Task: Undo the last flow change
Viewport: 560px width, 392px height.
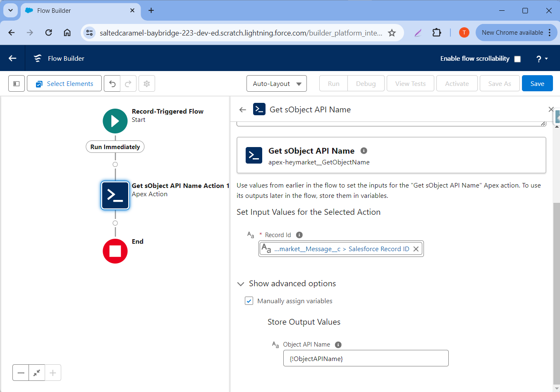Action: pos(112,83)
